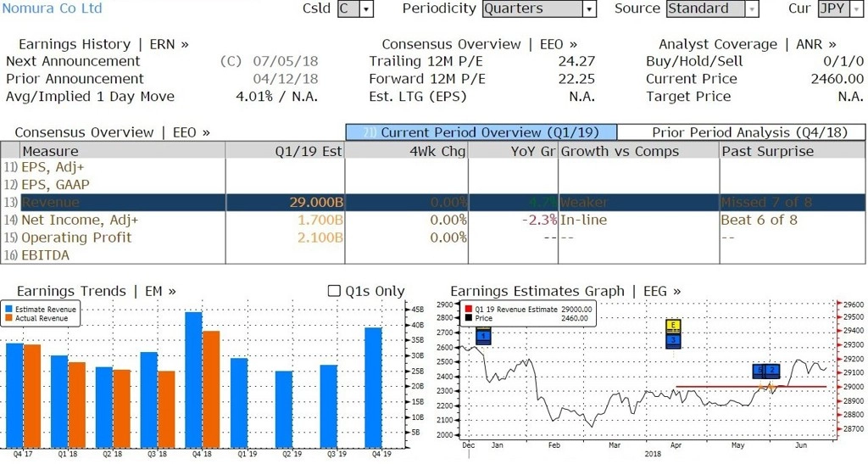Click the Q1 19 Revenue Estimate red legend swatch
This screenshot has height=464, width=868.
tap(468, 310)
